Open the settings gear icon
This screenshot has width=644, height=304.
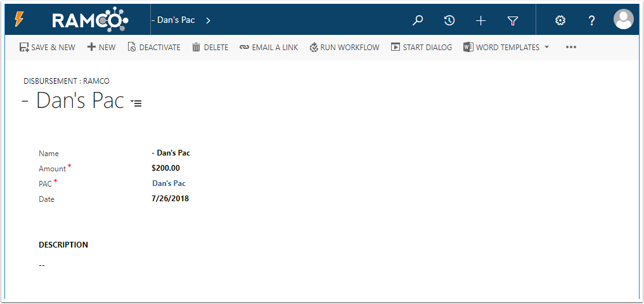[560, 20]
